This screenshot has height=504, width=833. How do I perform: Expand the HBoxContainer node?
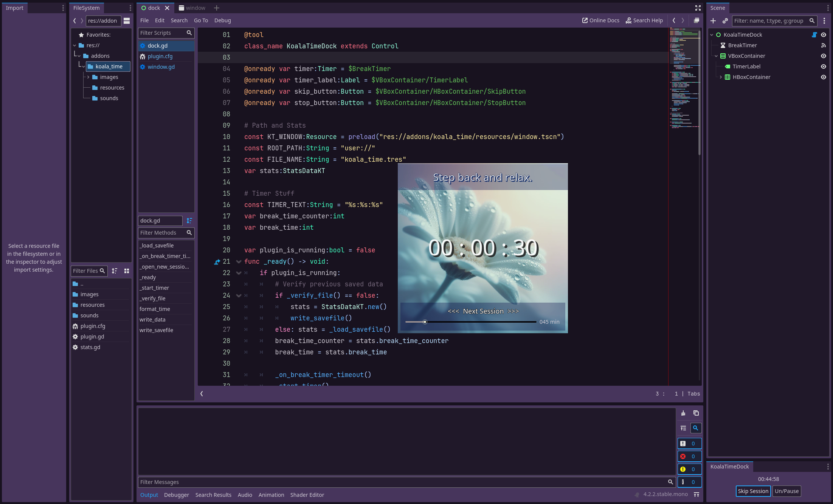click(x=721, y=77)
